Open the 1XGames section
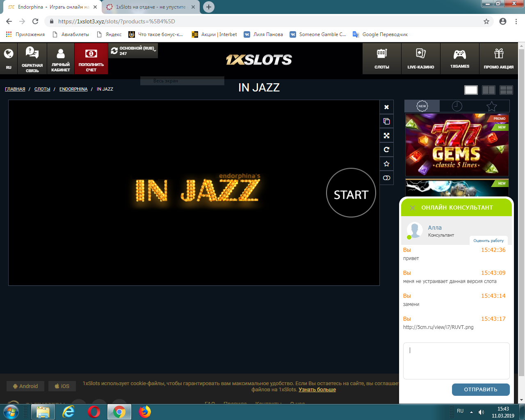The image size is (525, 420). pyautogui.click(x=460, y=59)
